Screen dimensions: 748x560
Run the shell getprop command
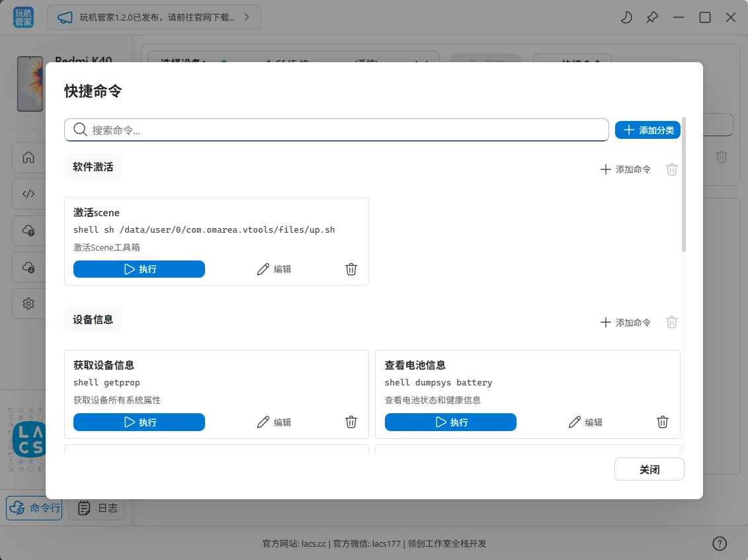(x=139, y=422)
